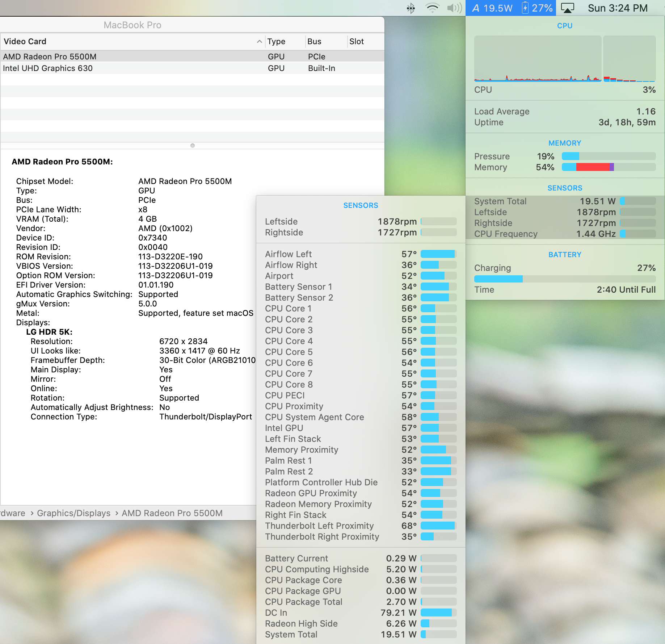
Task: Click the CPU section title in iStat
Action: coord(565,26)
